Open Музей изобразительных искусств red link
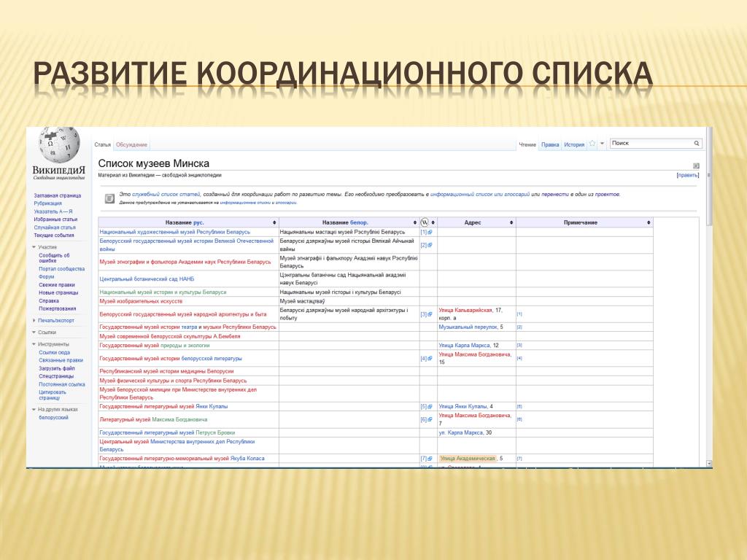 pyautogui.click(x=141, y=301)
